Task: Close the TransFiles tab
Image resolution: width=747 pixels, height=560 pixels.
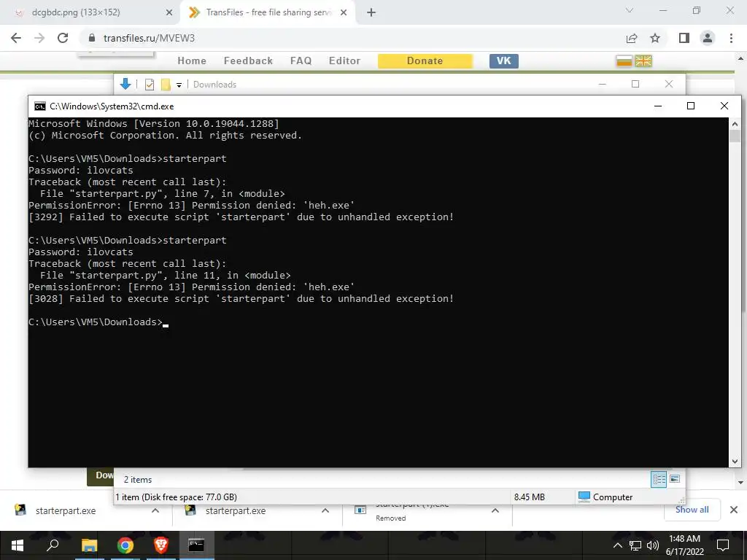Action: [344, 12]
